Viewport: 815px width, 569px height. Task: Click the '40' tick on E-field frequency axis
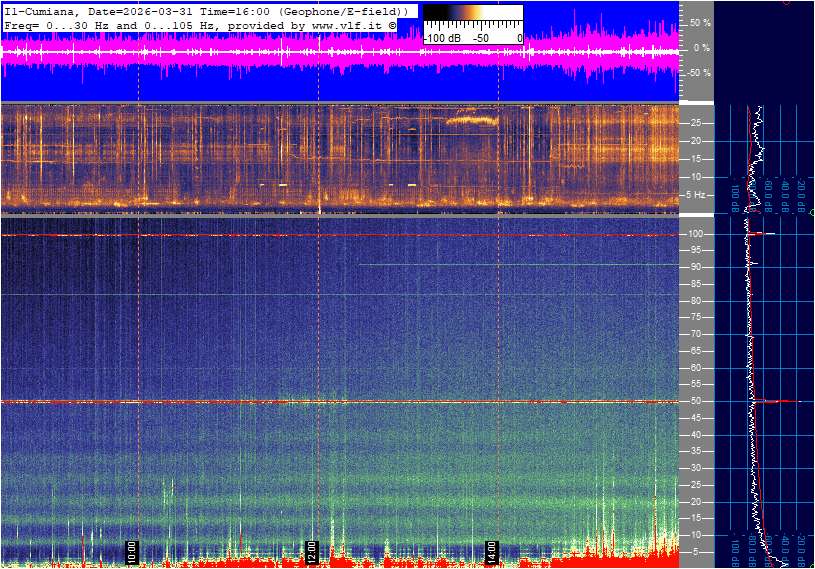click(695, 435)
